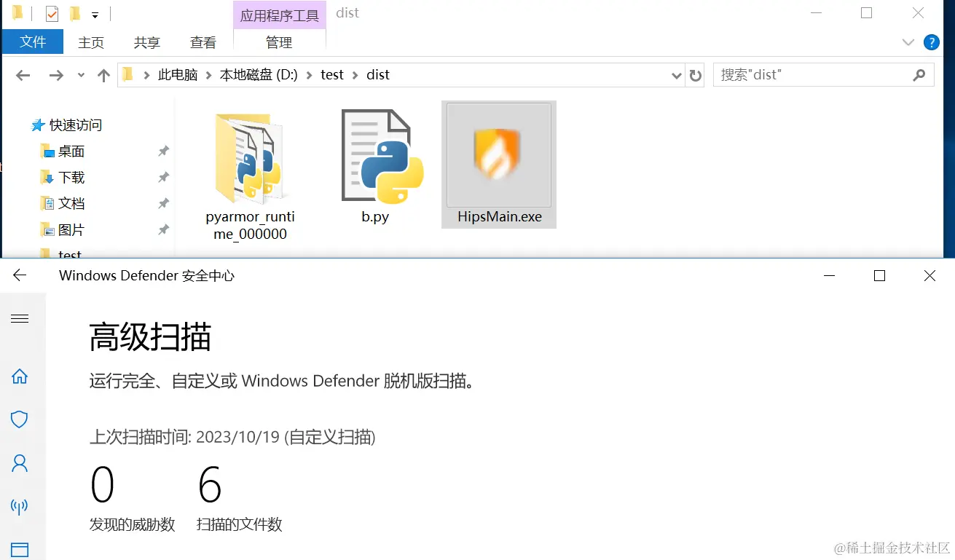Open firewall & network protection icon
The image size is (955, 560).
(20, 507)
